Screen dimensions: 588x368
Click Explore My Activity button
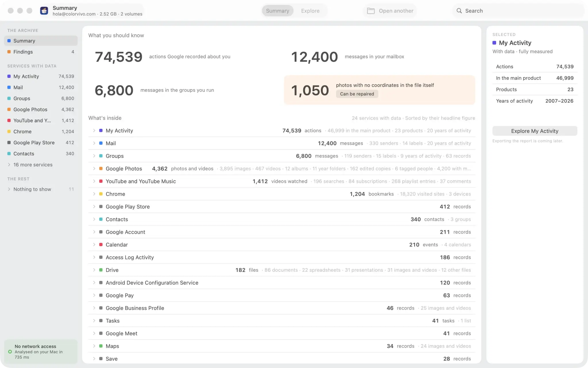(535, 131)
